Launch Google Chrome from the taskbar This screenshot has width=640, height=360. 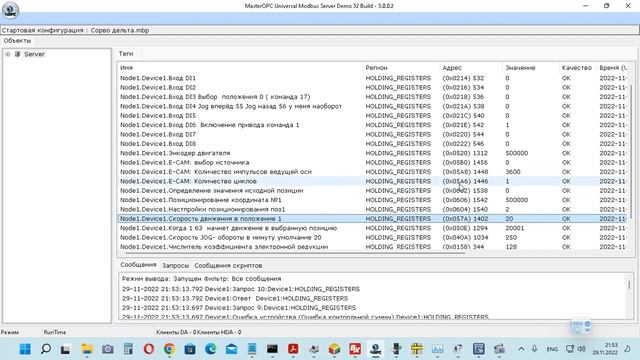(169, 349)
